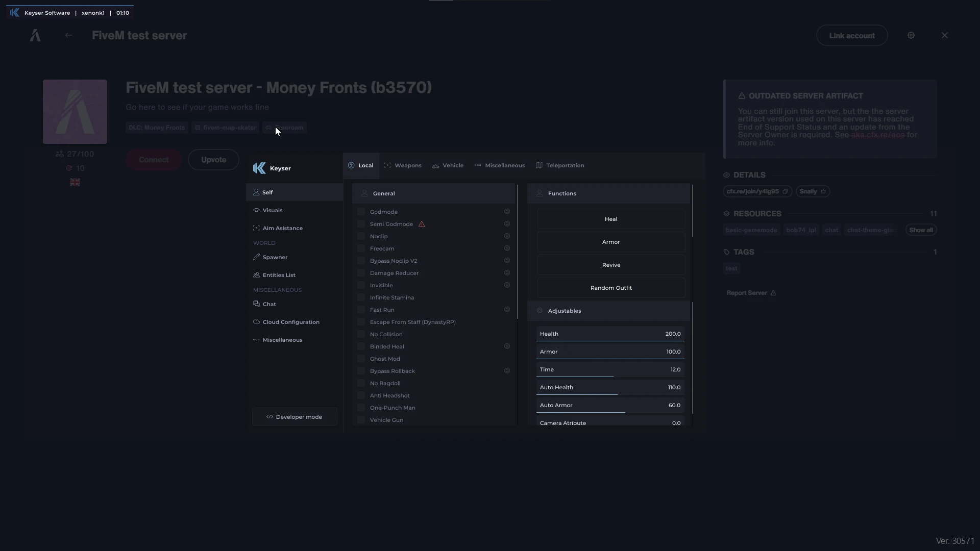Toggle the One-Punch Man checkbox
Image resolution: width=980 pixels, height=551 pixels.
(361, 408)
